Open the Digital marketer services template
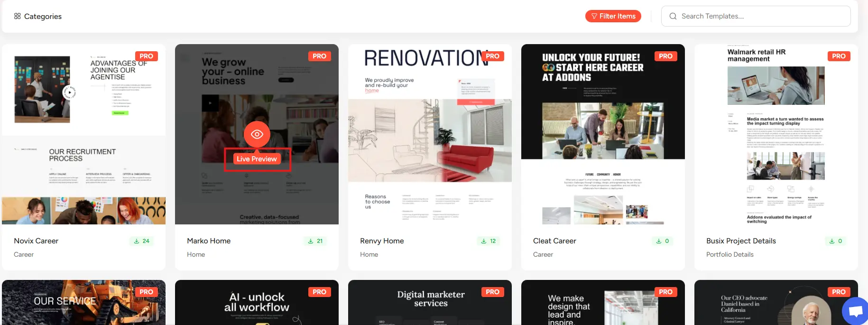This screenshot has width=868, height=325. (430, 303)
